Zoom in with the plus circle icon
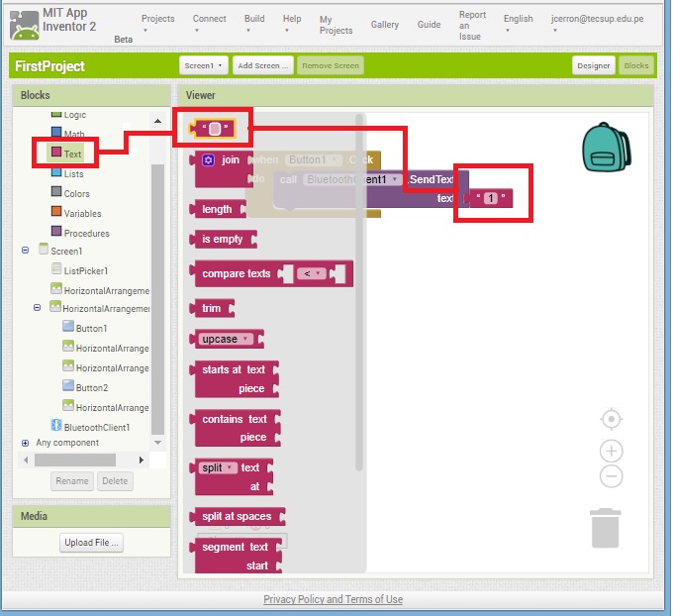Image resolution: width=673 pixels, height=616 pixels. 612,451
